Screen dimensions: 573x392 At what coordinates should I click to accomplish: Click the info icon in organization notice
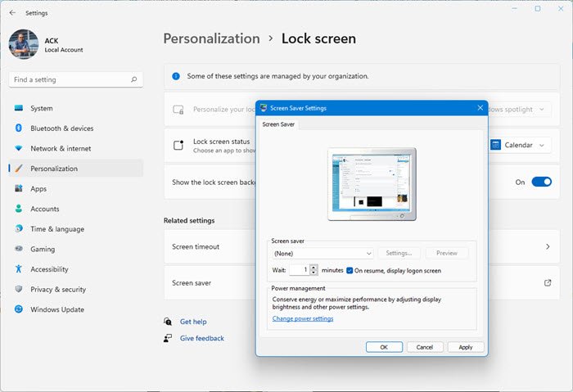(176, 76)
